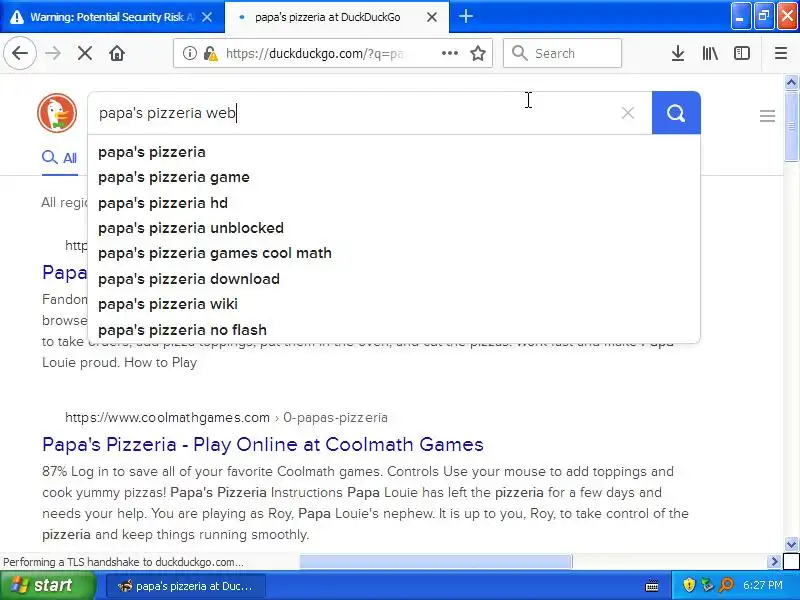Choose suggestion "papa's pizzeria"
Viewport: 800px width, 600px height.
[x=394, y=152]
